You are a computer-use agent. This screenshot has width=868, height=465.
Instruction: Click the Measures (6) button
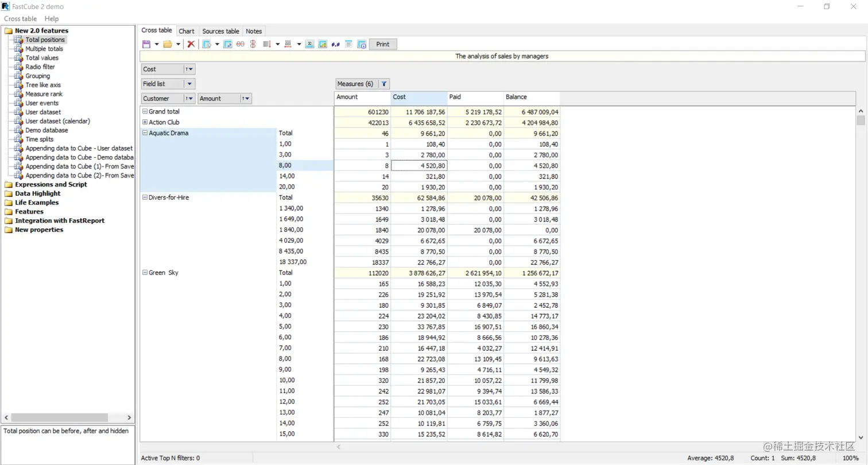pos(356,84)
